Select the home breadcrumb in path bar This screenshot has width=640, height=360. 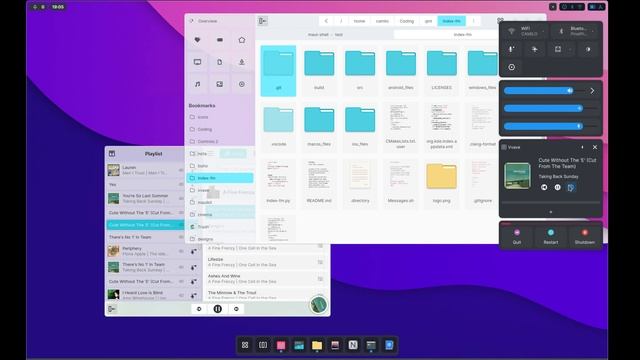click(359, 21)
